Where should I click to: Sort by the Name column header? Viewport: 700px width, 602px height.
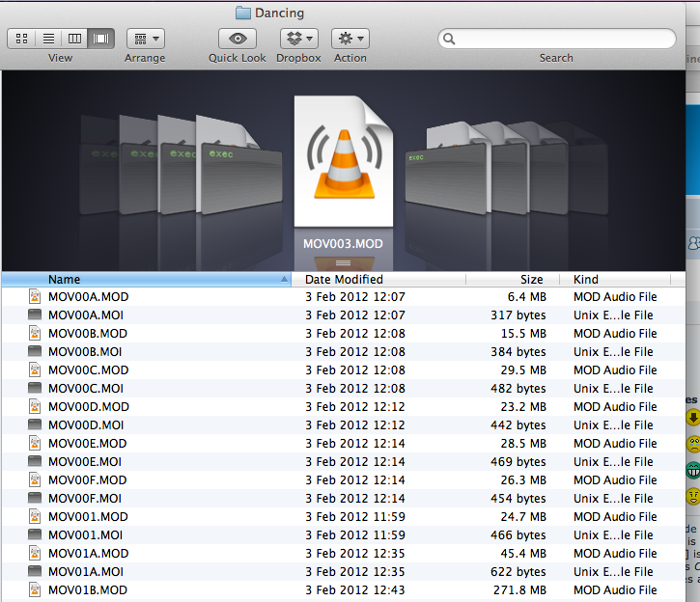coord(147,280)
